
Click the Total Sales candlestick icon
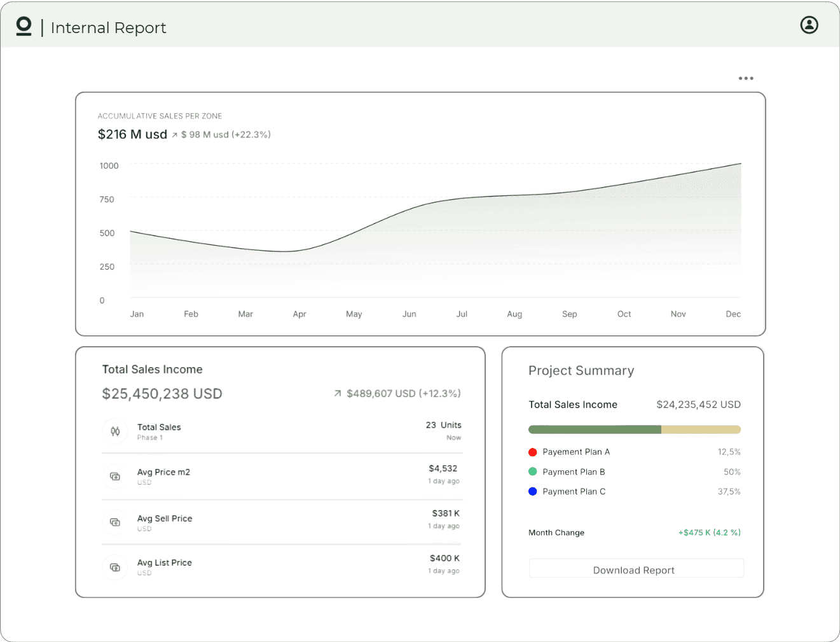pos(115,431)
